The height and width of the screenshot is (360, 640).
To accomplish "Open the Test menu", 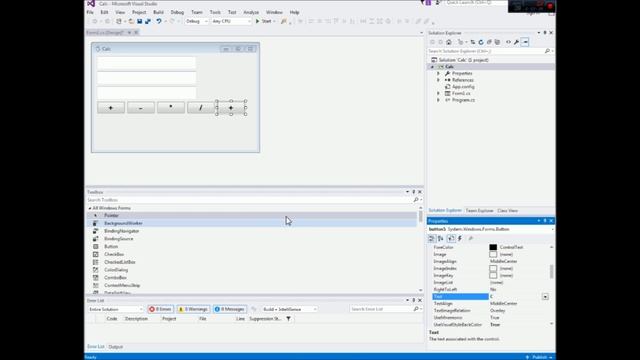I will [x=232, y=12].
